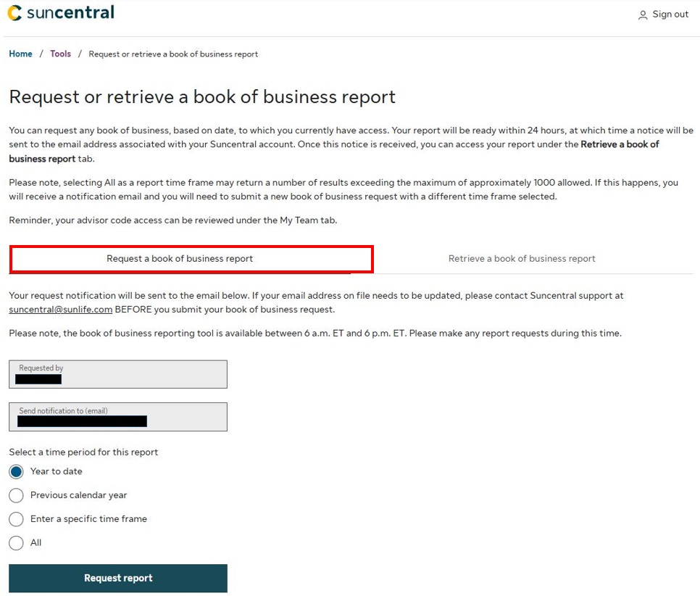Switch to Request a book of business report tab
The height and width of the screenshot is (596, 700).
coord(180,259)
